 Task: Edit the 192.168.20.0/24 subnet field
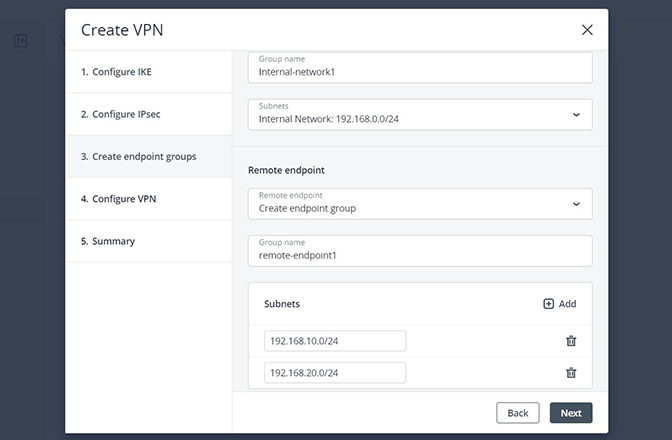coord(335,373)
